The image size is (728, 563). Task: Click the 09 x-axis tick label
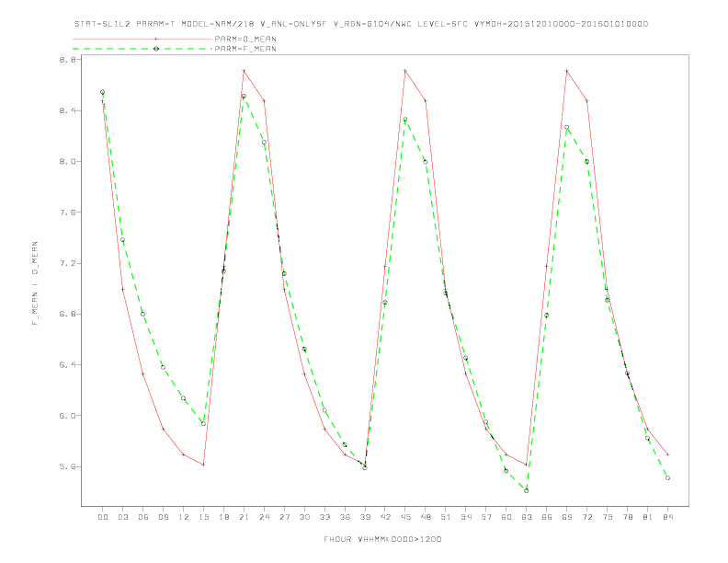[163, 517]
